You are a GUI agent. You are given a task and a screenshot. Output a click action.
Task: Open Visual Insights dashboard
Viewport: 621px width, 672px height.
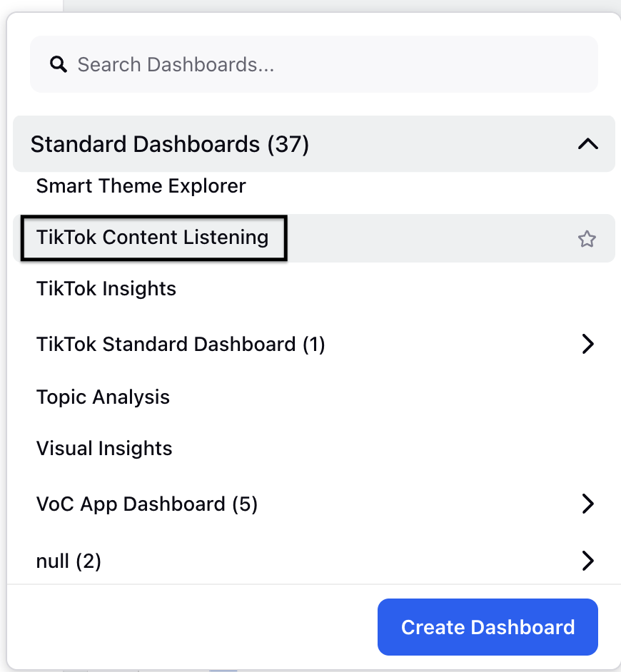tap(104, 448)
